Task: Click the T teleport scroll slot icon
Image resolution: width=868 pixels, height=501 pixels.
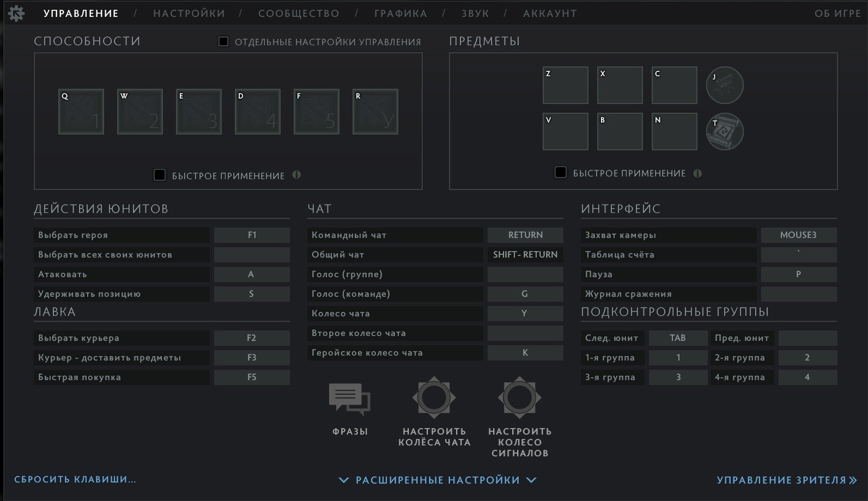Action: [725, 132]
